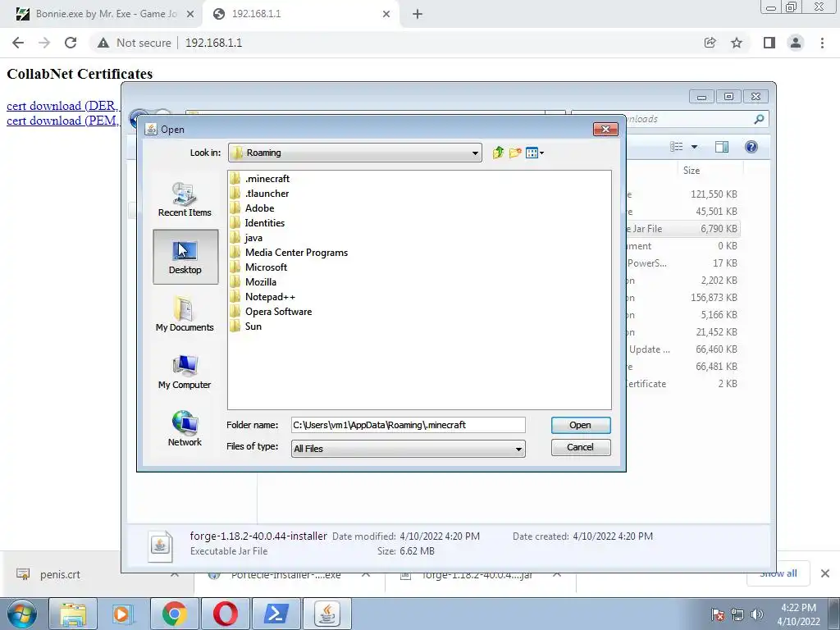Click the taskbar clock showing 4:22 PM
The image size is (840, 630).
click(x=798, y=614)
